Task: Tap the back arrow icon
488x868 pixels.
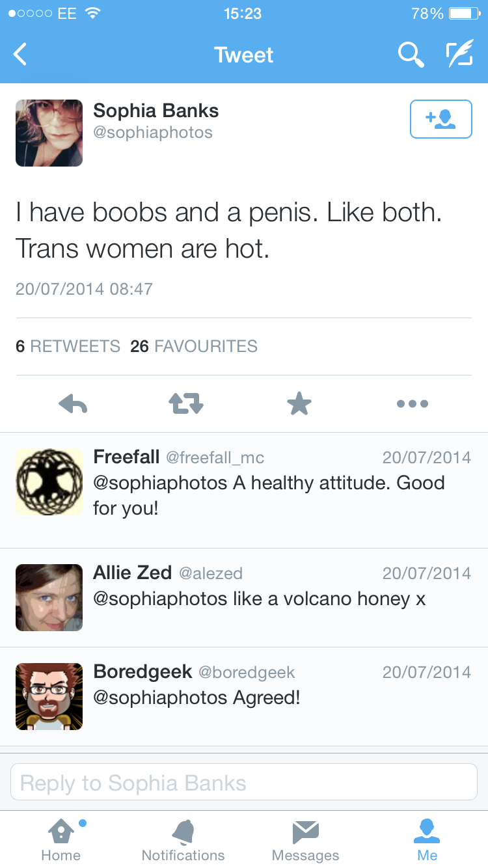Action: (21, 55)
